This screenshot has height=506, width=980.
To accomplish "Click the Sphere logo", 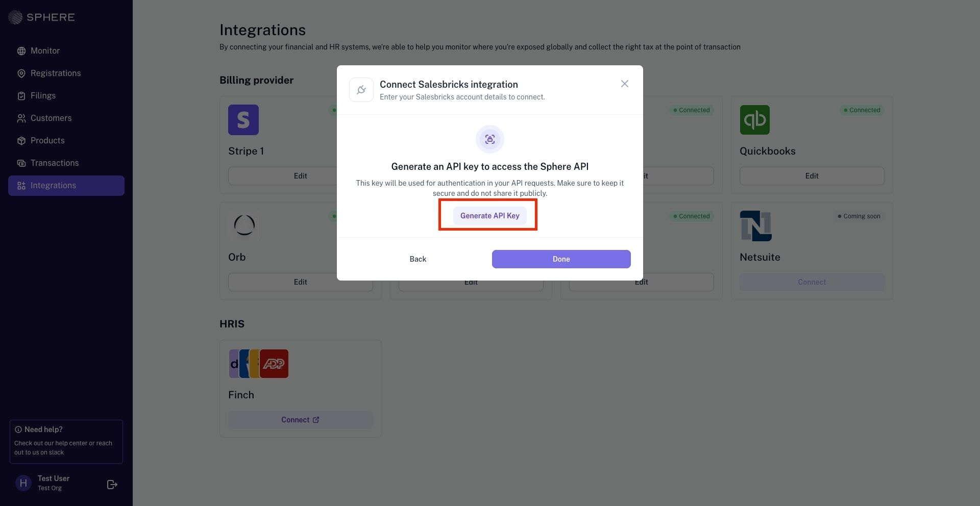I will pyautogui.click(x=42, y=17).
